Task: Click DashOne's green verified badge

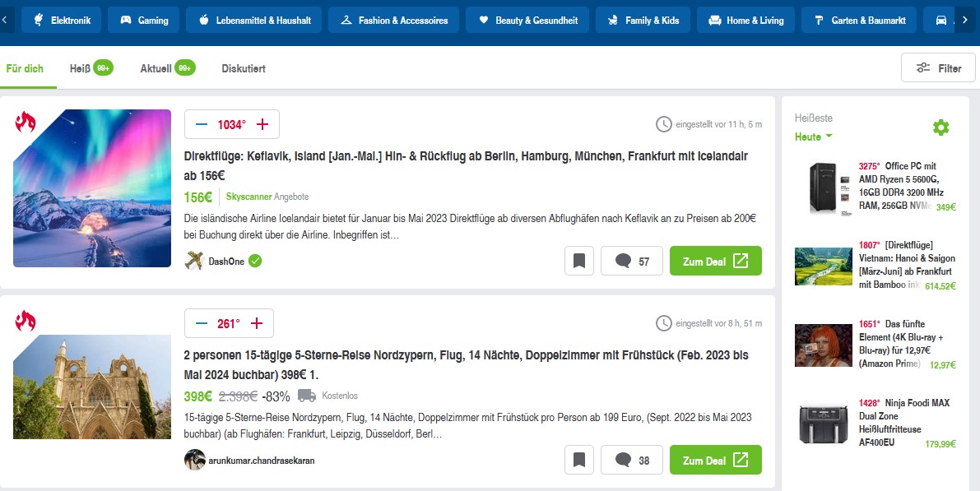Action: coord(255,261)
